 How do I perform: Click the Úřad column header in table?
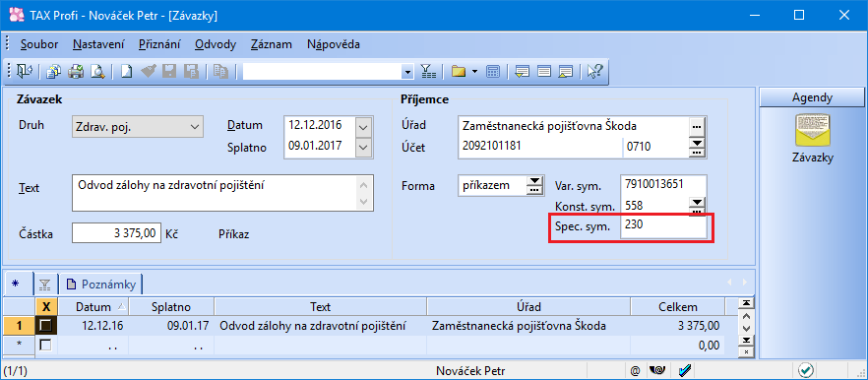click(528, 307)
